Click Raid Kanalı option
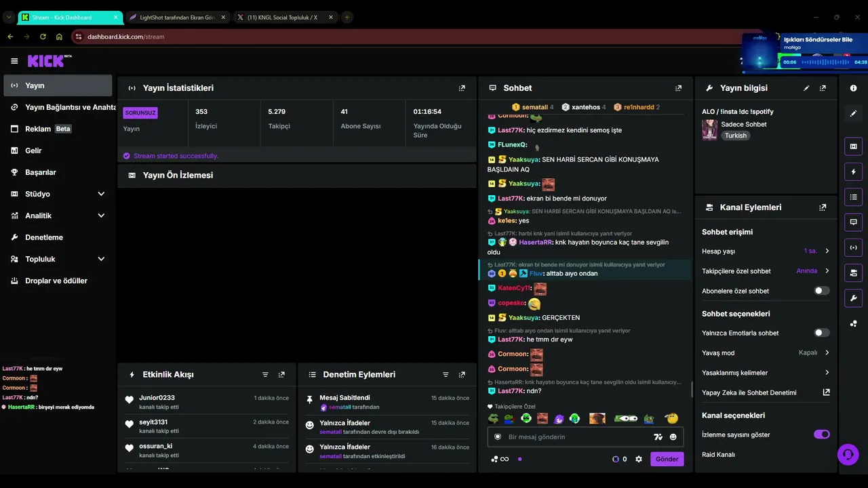868x488 pixels. coord(718,455)
